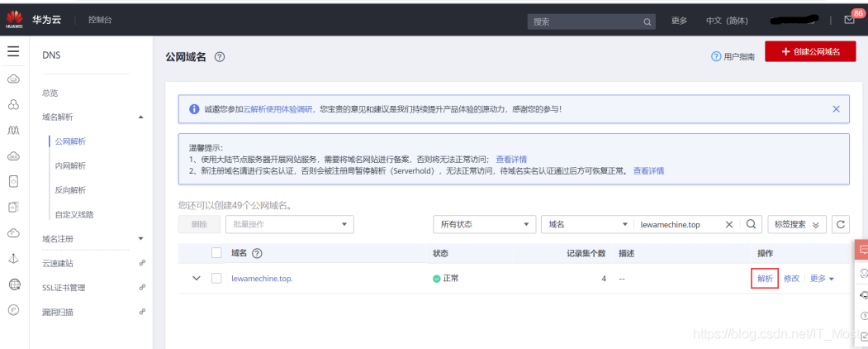Open the wave-shaped sidebar icon
Image resolution: width=868 pixels, height=349 pixels.
pyautogui.click(x=14, y=131)
